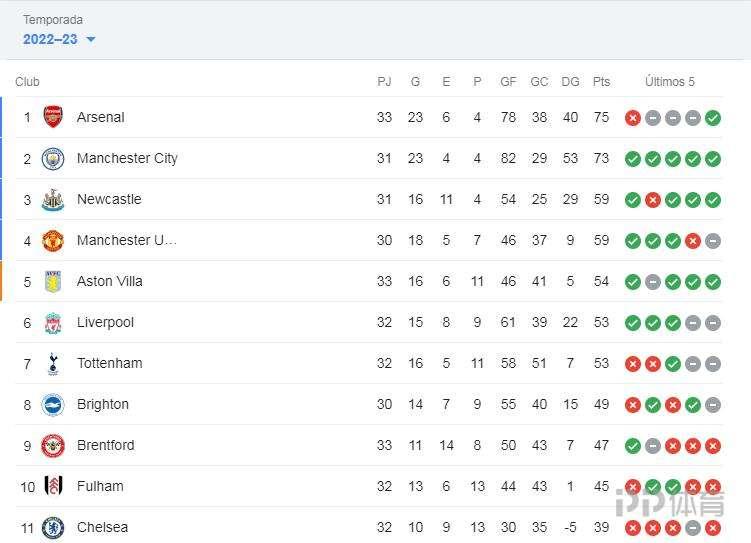Screen dimensions: 751x543
Task: Click the Tottenham club crest icon
Action: tap(53, 363)
